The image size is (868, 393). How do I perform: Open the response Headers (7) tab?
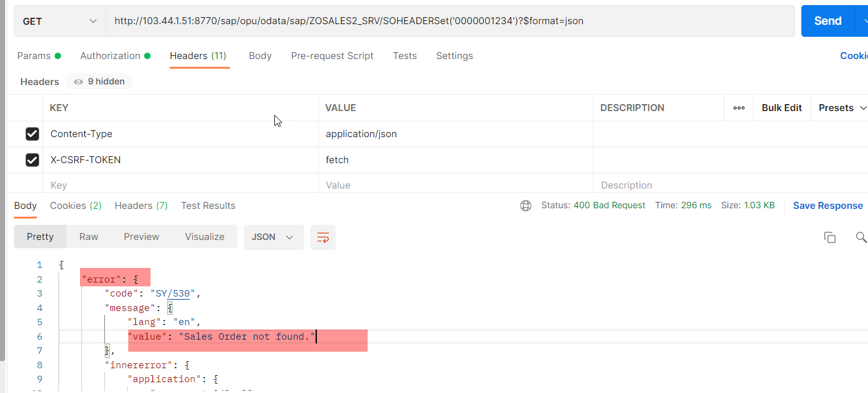tap(141, 206)
